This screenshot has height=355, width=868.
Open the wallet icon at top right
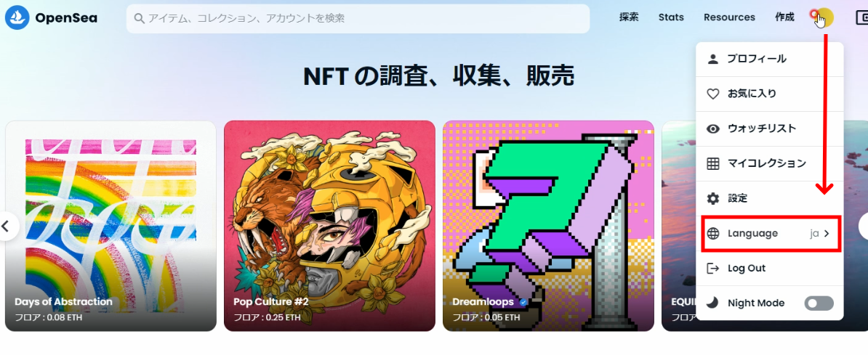click(861, 18)
